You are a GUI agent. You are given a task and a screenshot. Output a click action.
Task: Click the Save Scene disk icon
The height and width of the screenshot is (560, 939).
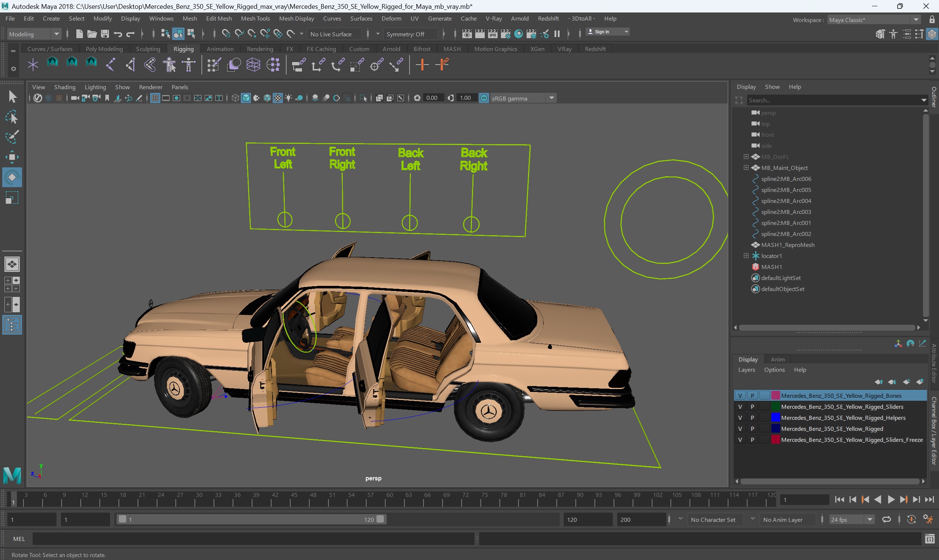105,34
